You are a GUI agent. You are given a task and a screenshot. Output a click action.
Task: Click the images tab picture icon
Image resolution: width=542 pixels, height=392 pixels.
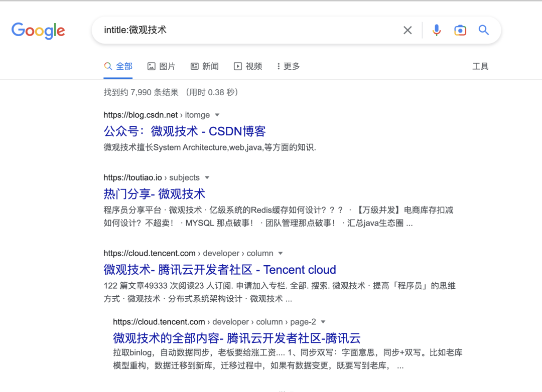tap(152, 66)
